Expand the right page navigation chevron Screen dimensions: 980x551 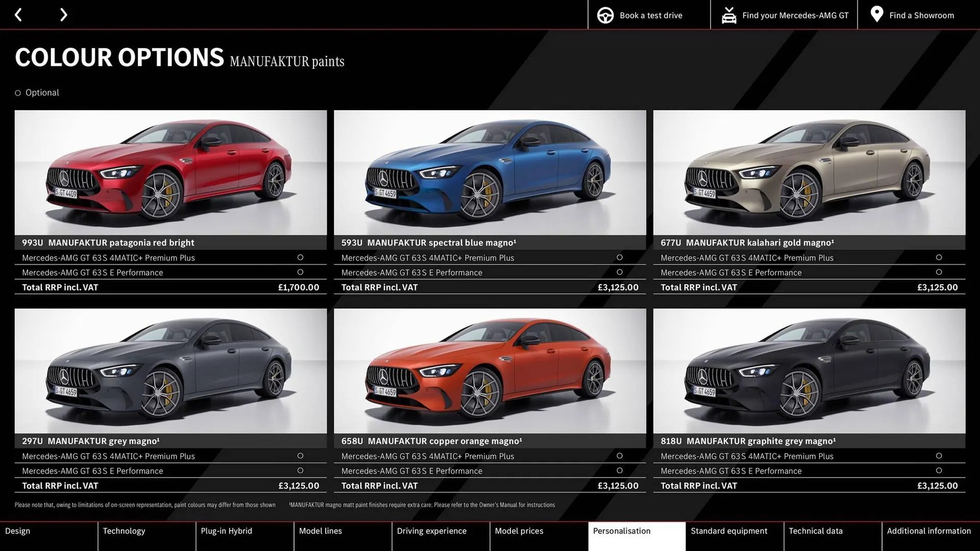63,14
